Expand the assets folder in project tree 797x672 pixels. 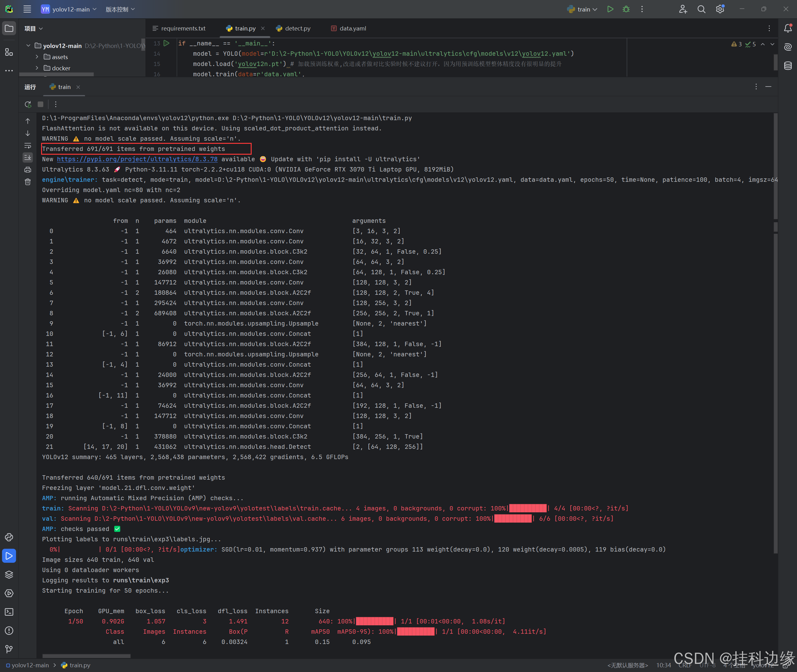[x=37, y=57]
